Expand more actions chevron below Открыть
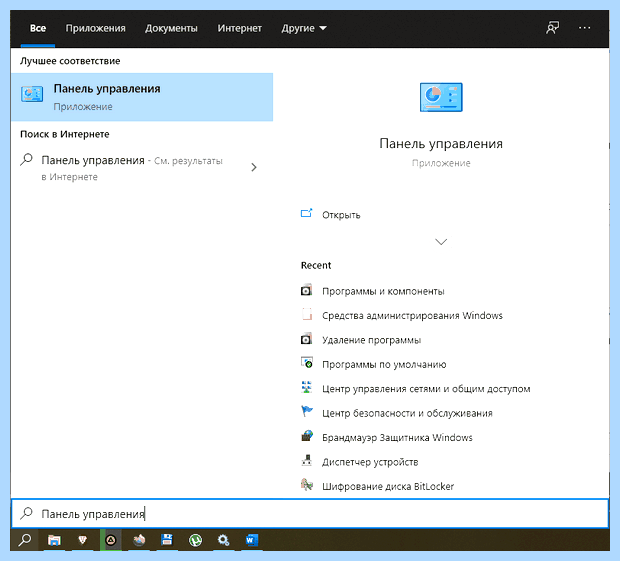 point(441,241)
